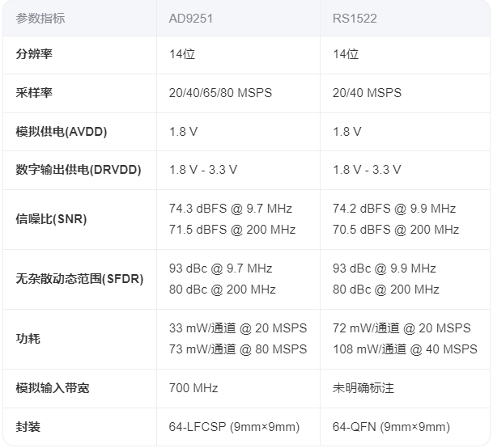Select the 信噪比(SNR) row label
Screen dimensions: 493x448
point(51,219)
